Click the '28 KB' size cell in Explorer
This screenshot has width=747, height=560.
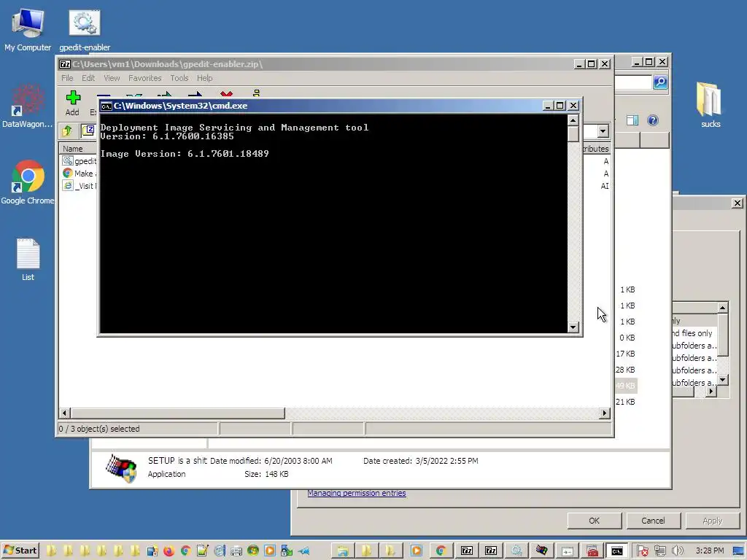625,370
